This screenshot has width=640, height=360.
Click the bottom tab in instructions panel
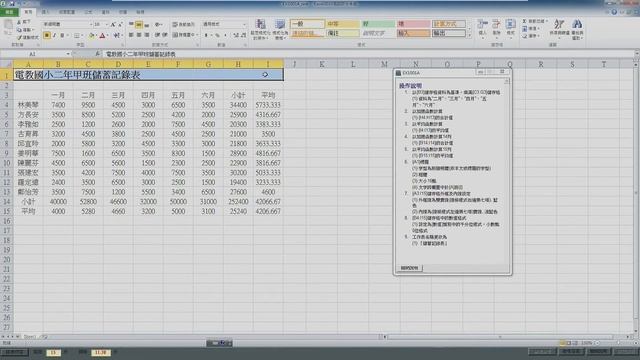pos(409,268)
